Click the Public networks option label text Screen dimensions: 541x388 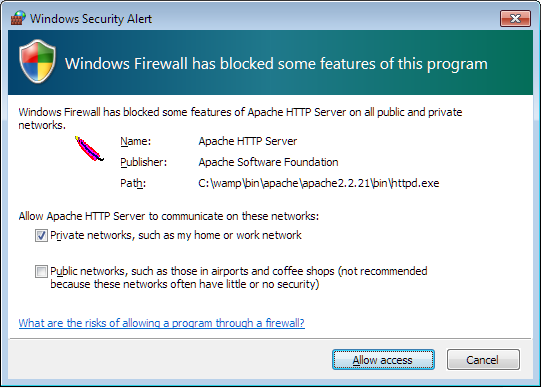click(239, 278)
